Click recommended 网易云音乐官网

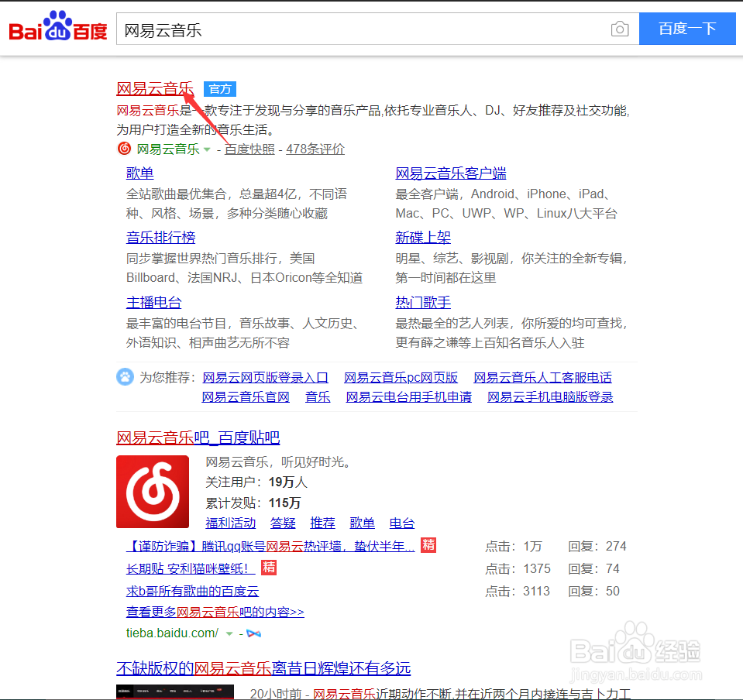tap(246, 397)
